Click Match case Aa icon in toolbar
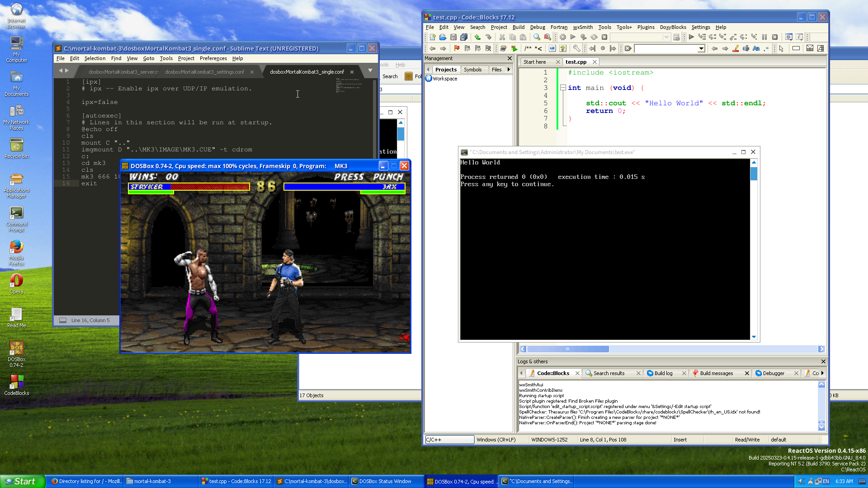This screenshot has width=868, height=488. 756,49
